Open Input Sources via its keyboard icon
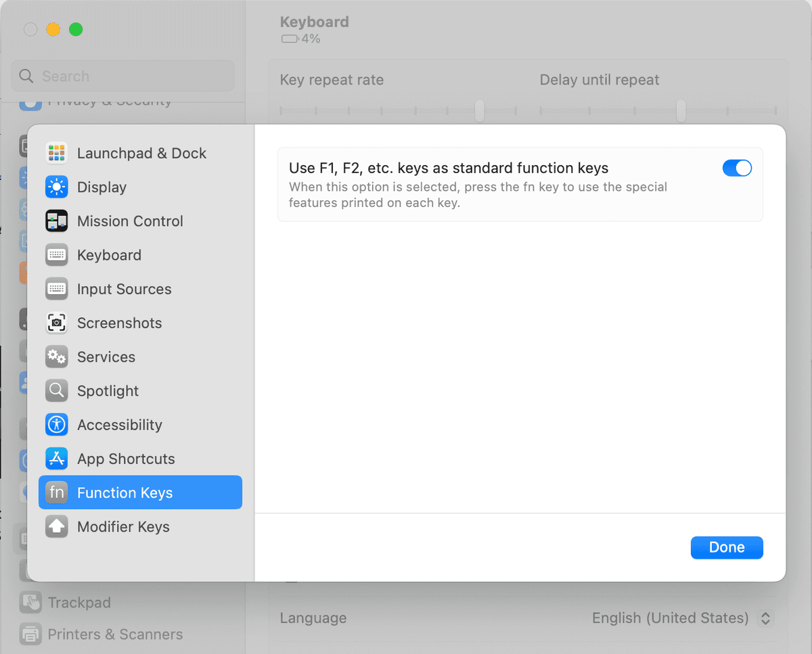The height and width of the screenshot is (654, 812). pos(56,289)
